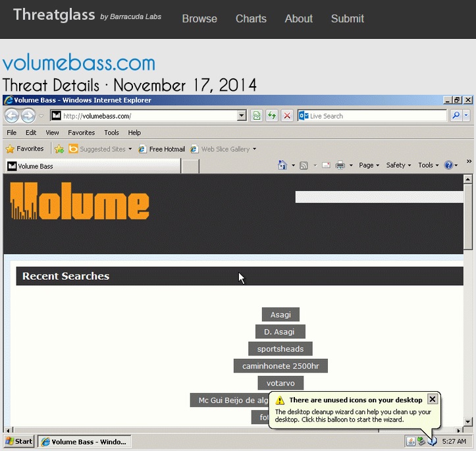The image size is (476, 451).
Task: Click the IE Forward arrow button
Action: click(28, 116)
